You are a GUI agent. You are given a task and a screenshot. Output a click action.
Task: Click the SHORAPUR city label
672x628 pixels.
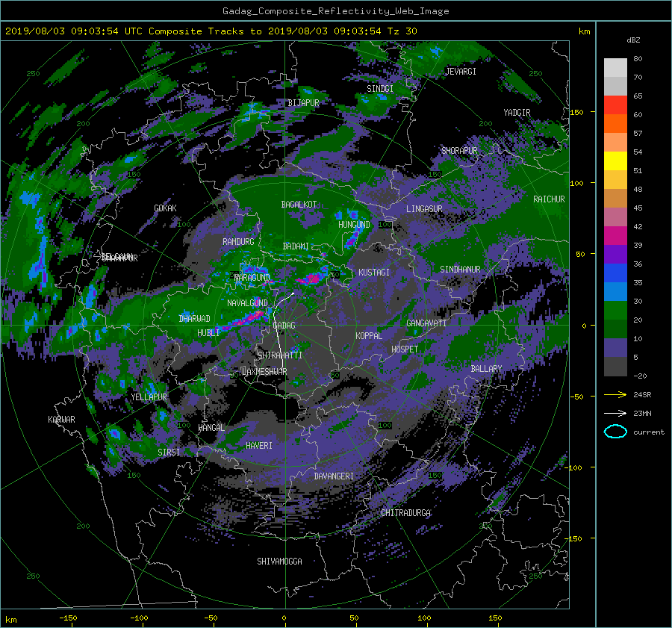click(x=459, y=151)
